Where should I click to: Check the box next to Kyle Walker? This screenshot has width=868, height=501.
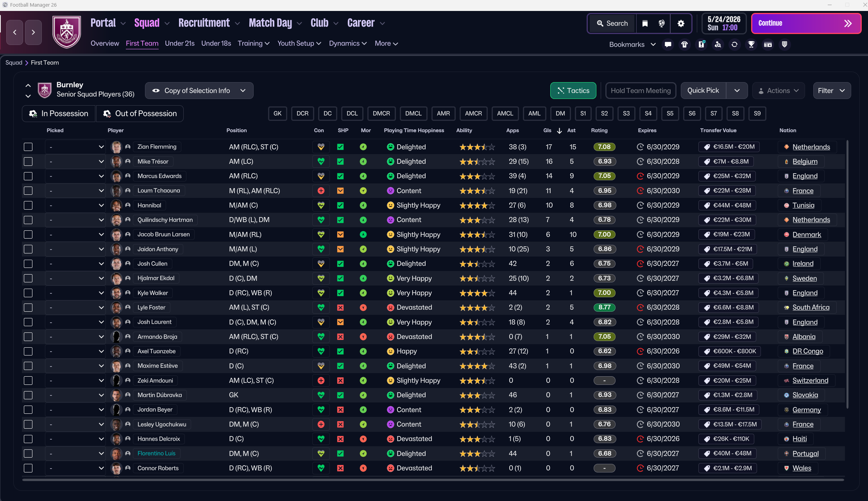point(28,293)
